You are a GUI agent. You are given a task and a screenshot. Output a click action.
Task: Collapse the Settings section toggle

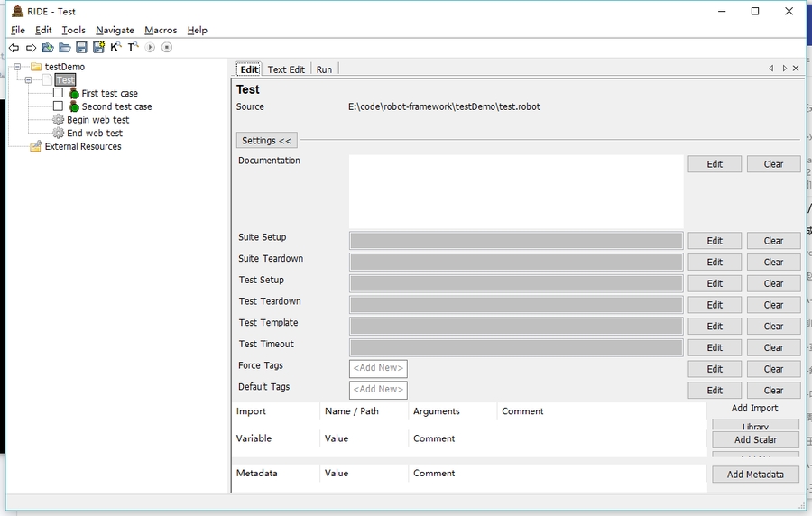(266, 141)
